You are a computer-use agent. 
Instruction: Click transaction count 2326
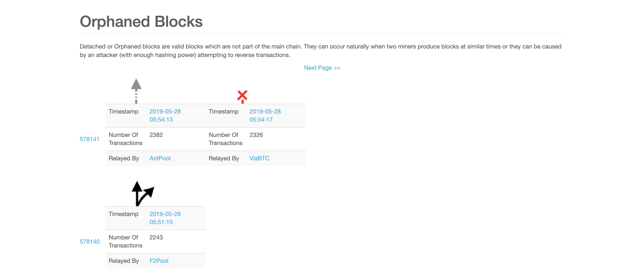point(256,135)
